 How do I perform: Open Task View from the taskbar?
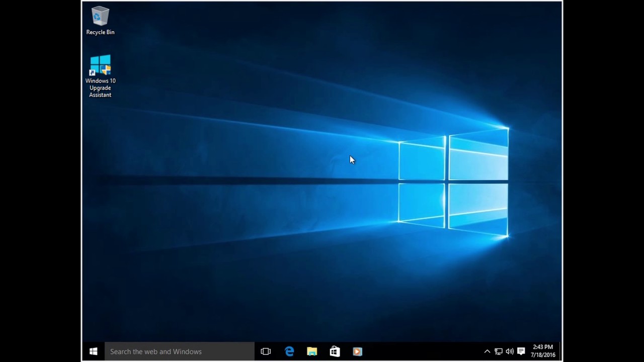tap(266, 351)
